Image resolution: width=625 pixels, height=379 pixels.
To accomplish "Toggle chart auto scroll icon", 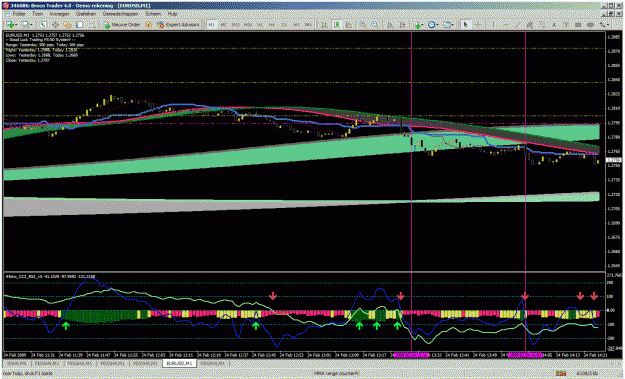I will click(x=390, y=25).
